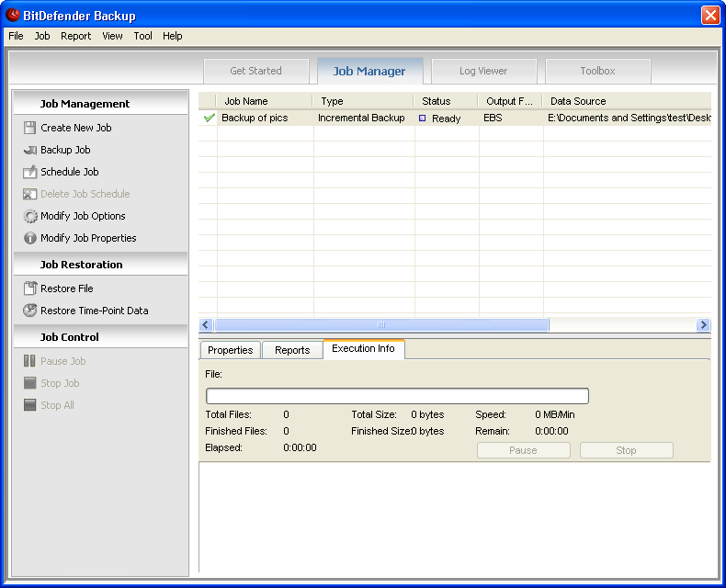Image resolution: width=726 pixels, height=588 pixels.
Task: Click the Restore Time-Point Data icon
Action: [x=30, y=311]
